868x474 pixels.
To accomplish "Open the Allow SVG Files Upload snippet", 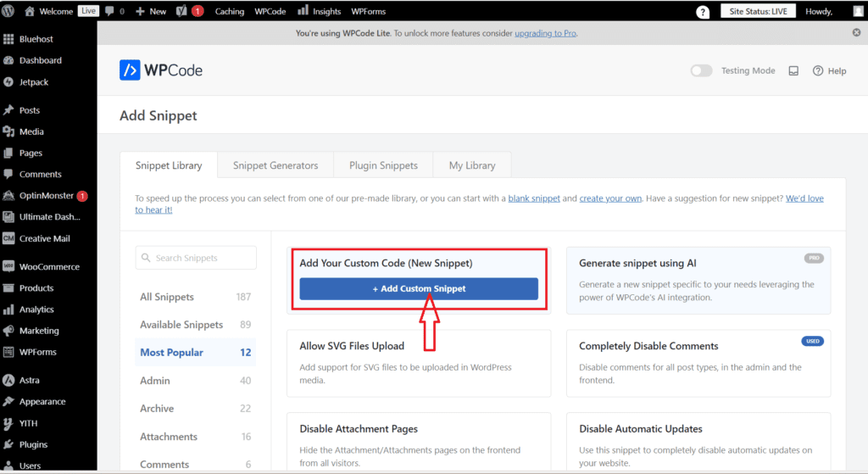I will [x=419, y=363].
